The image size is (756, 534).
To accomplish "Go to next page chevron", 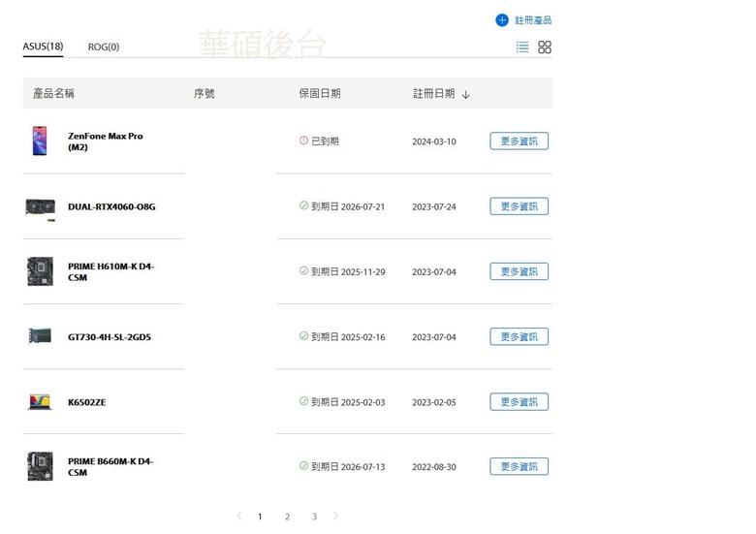I will click(335, 517).
